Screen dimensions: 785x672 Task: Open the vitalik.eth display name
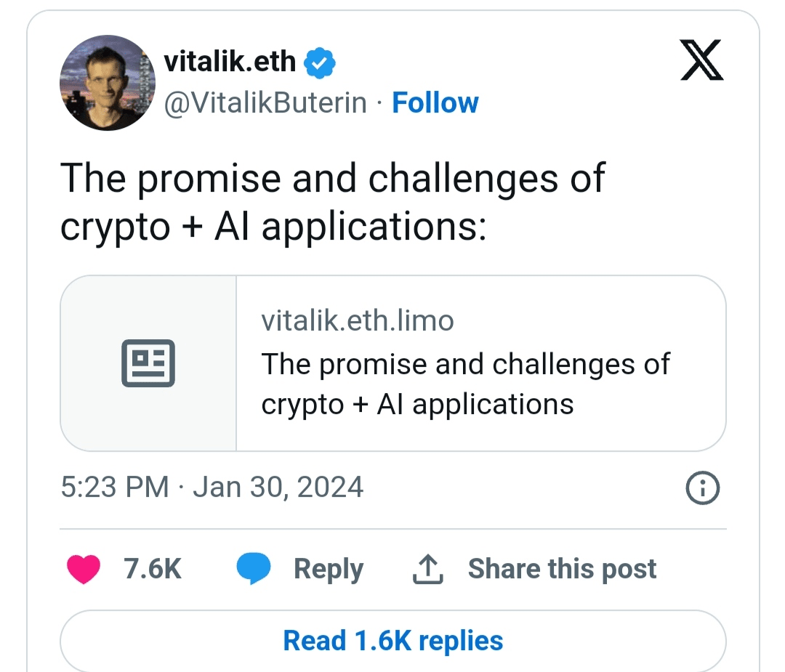(x=230, y=62)
